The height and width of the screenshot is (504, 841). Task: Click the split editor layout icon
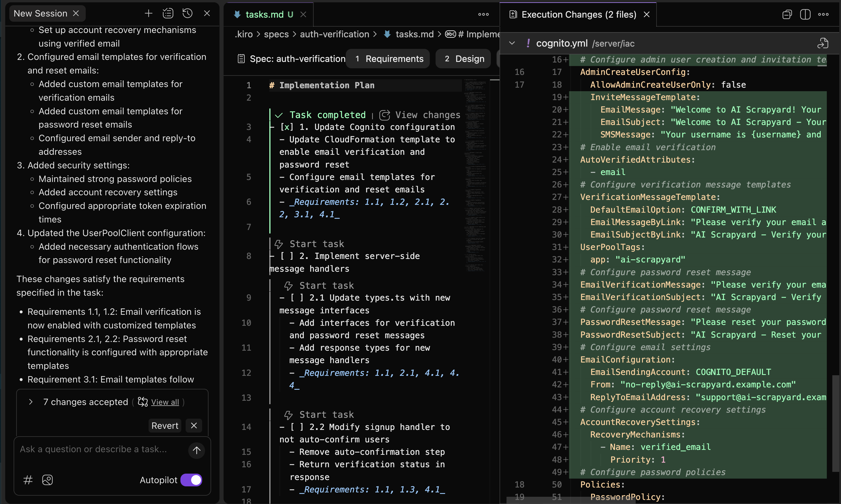tap(805, 14)
